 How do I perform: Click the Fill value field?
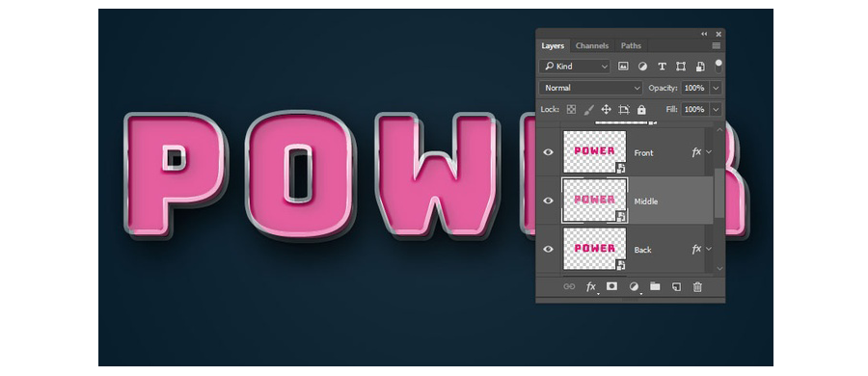click(694, 110)
